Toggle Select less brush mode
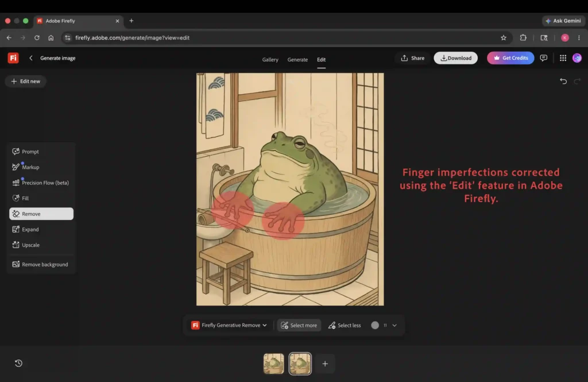The height and width of the screenshot is (382, 588). point(345,325)
